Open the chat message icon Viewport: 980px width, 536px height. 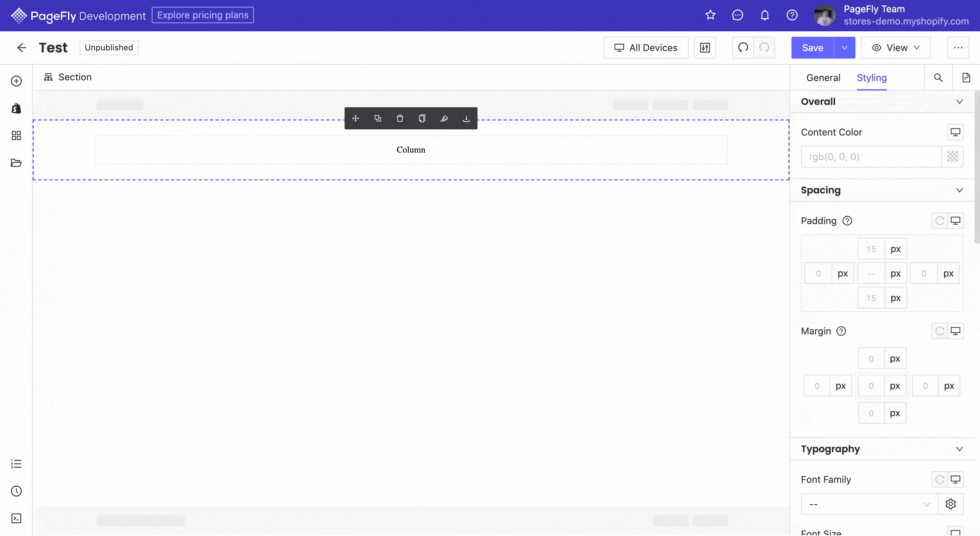pyautogui.click(x=737, y=15)
